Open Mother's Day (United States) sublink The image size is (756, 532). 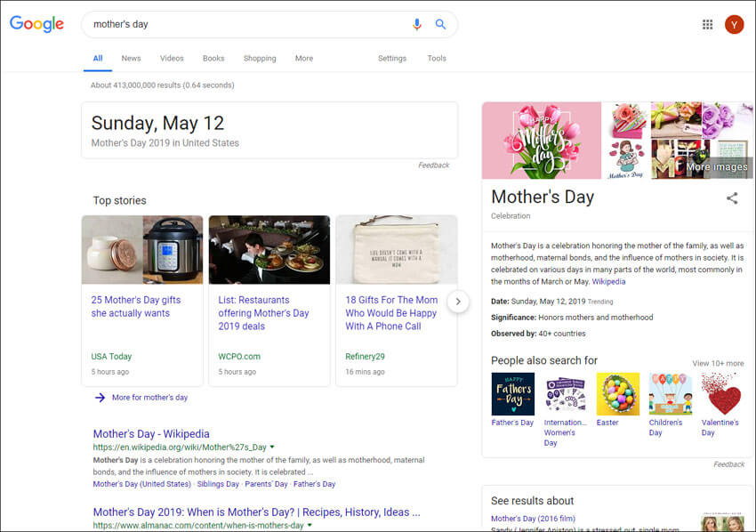[x=141, y=484]
